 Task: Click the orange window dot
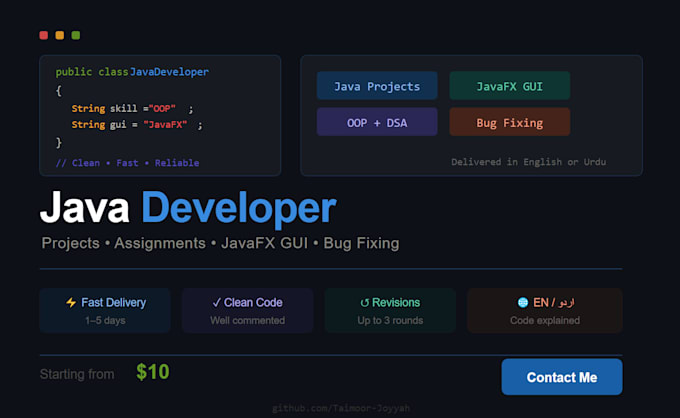tap(59, 35)
